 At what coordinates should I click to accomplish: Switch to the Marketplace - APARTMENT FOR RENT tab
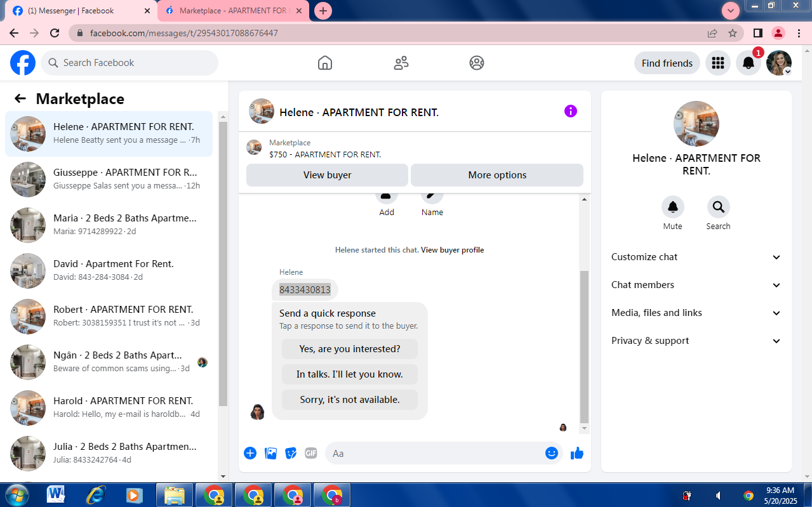pyautogui.click(x=234, y=11)
